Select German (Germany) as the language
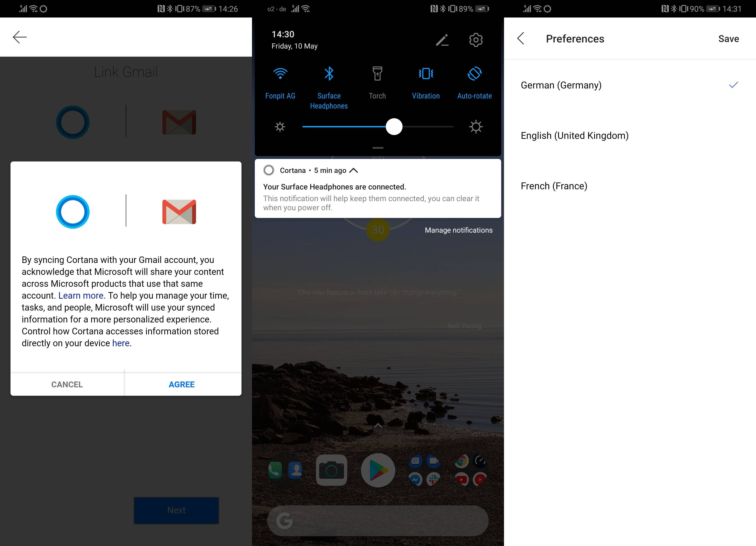 click(561, 85)
